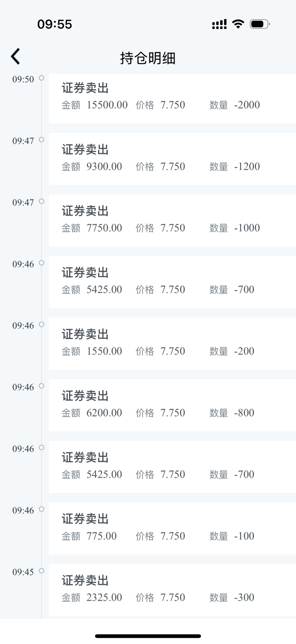Viewport: 296px width, 644px height.
Task: Select the 7750.00 证券卖出 entry
Action: tap(172, 220)
